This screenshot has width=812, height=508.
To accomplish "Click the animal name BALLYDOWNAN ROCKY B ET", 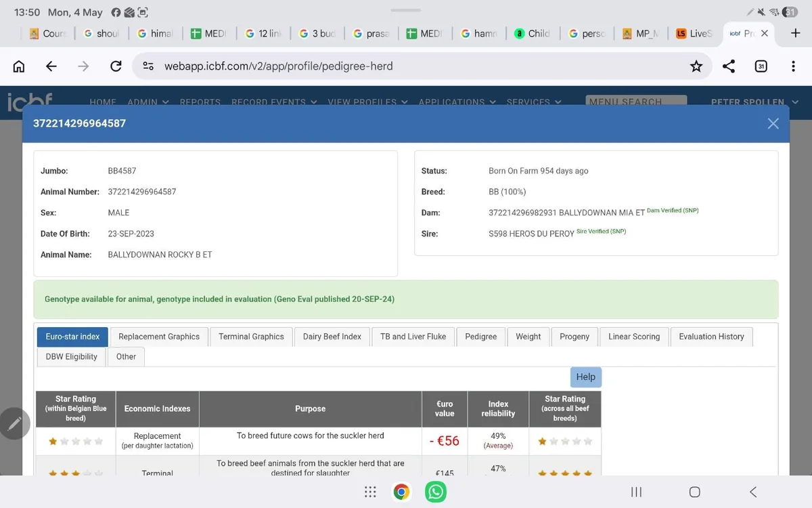I will point(160,255).
